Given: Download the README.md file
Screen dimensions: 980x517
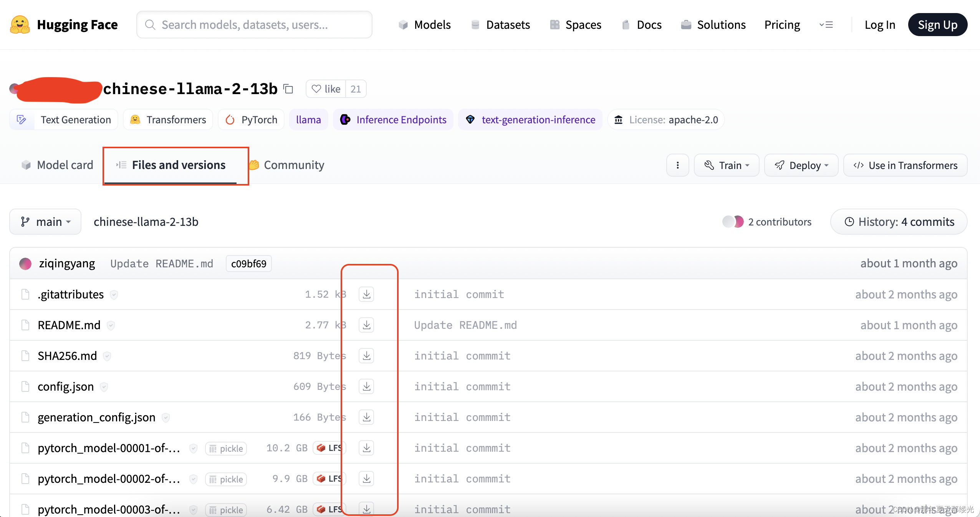Looking at the screenshot, I should (366, 325).
